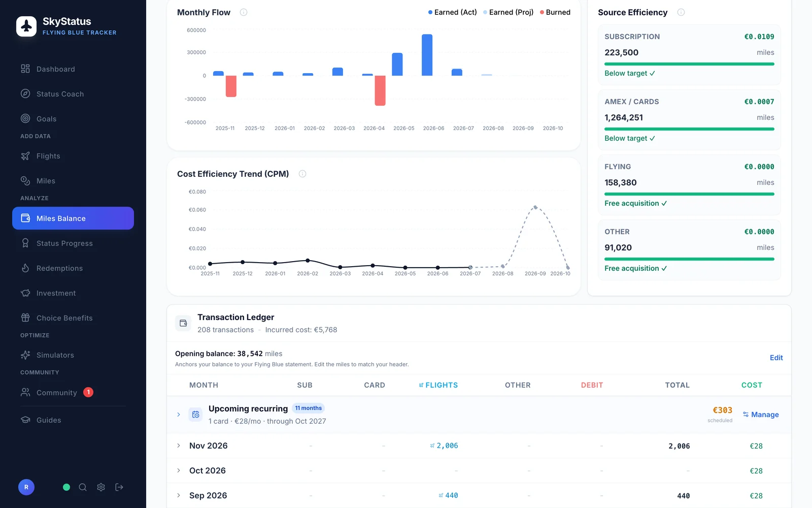812x508 pixels.
Task: Click the AMEX / CARDS progress bar
Action: point(689,129)
